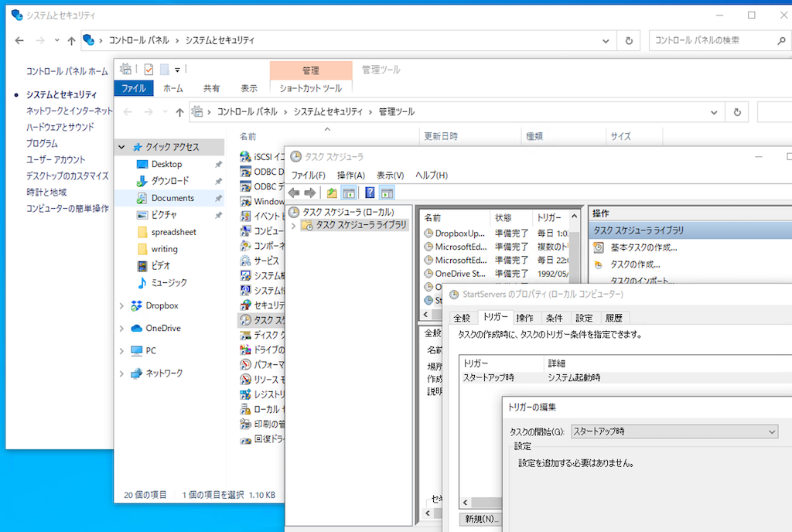The width and height of the screenshot is (792, 532).
Task: Click the 回復ドライブ icon in Explorer list
Action: pyautogui.click(x=245, y=439)
